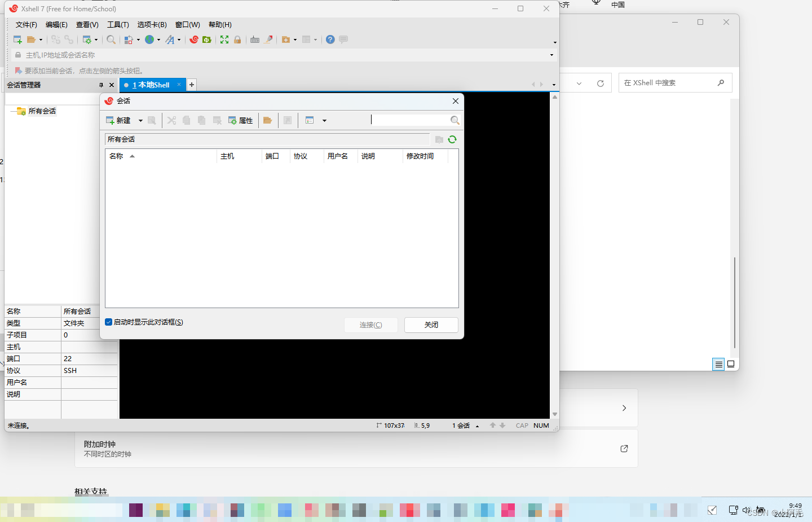812x522 pixels.
Task: Click the font settings icon in toolbar
Action: coord(170,40)
